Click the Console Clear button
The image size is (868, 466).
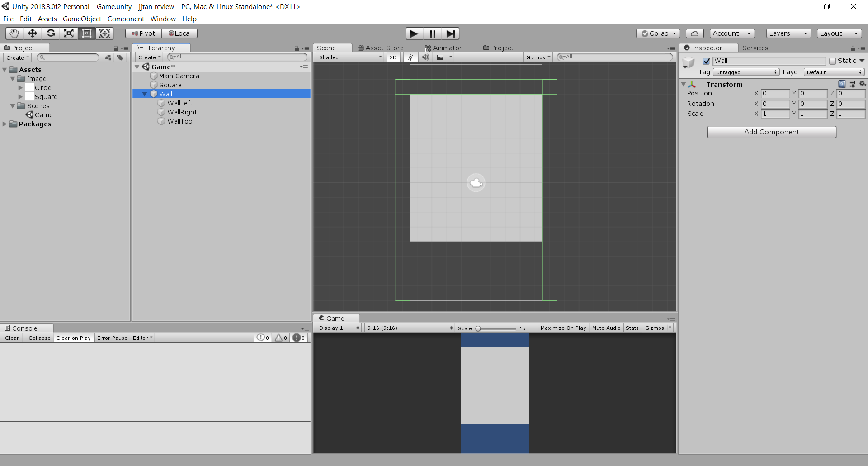(x=12, y=338)
